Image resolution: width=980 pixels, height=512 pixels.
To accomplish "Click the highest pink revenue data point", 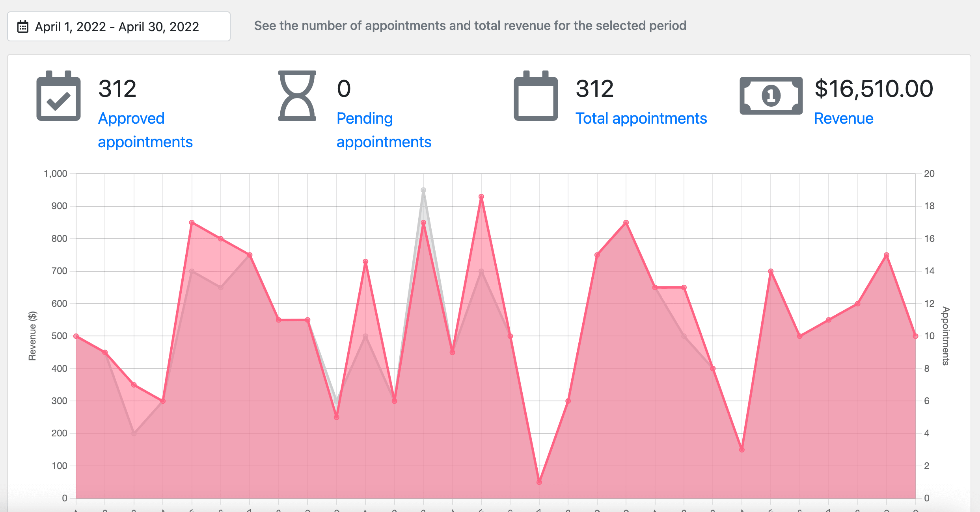I will [x=481, y=197].
